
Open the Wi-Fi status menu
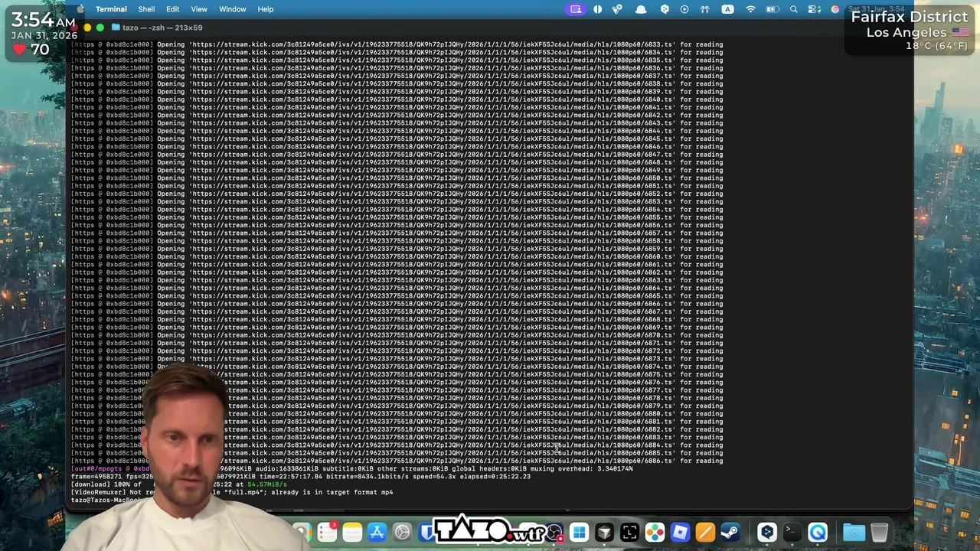(751, 9)
